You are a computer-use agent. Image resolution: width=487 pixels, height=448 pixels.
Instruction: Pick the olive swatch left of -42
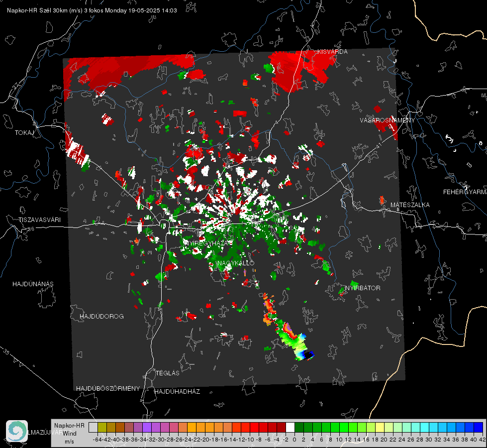pos(102,427)
